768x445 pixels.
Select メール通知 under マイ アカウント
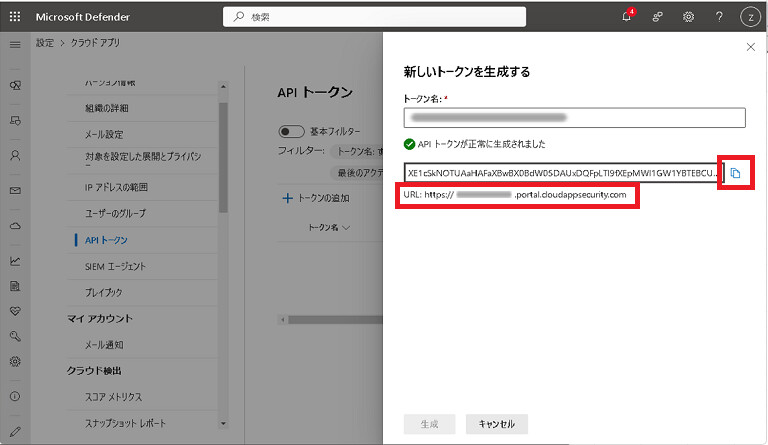pyautogui.click(x=104, y=345)
